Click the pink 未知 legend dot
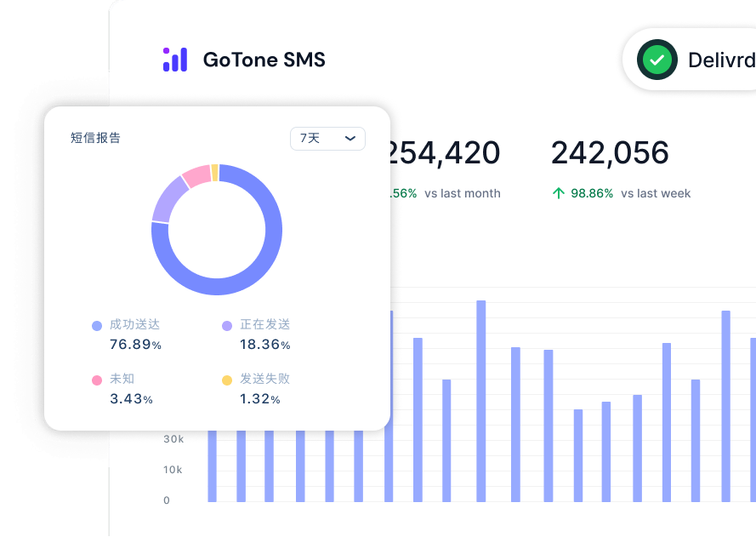This screenshot has width=756, height=537. coord(97,380)
